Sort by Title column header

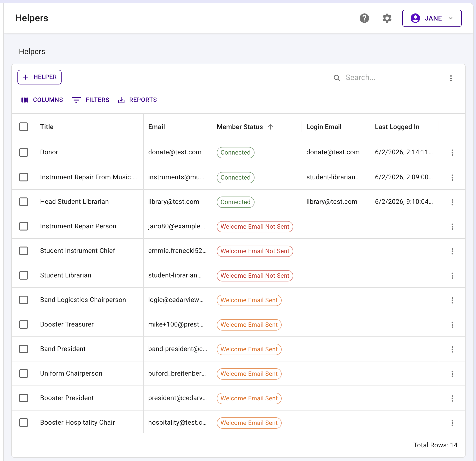[x=47, y=127]
